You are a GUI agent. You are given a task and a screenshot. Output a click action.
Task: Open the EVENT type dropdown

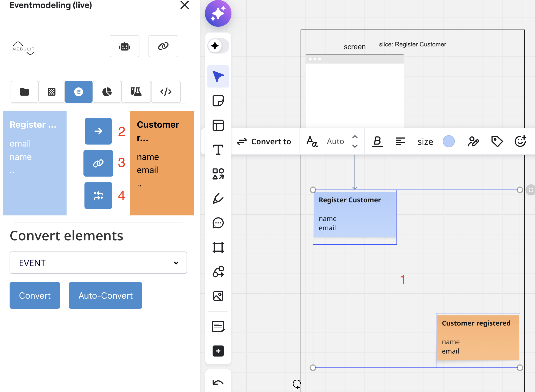98,263
